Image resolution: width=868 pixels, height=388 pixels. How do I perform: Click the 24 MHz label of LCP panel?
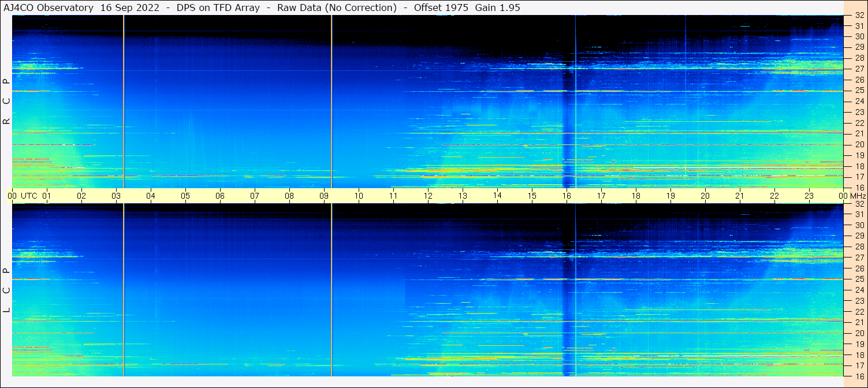(x=859, y=290)
